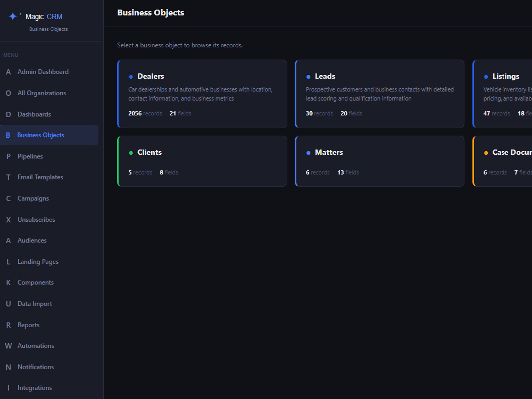
Task: Click the 'C' icon beside Campaigns
Action: (x=9, y=198)
